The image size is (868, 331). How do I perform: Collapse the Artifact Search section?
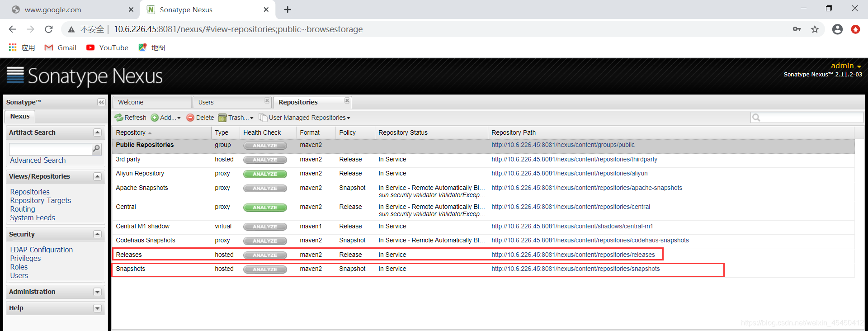[x=97, y=132]
